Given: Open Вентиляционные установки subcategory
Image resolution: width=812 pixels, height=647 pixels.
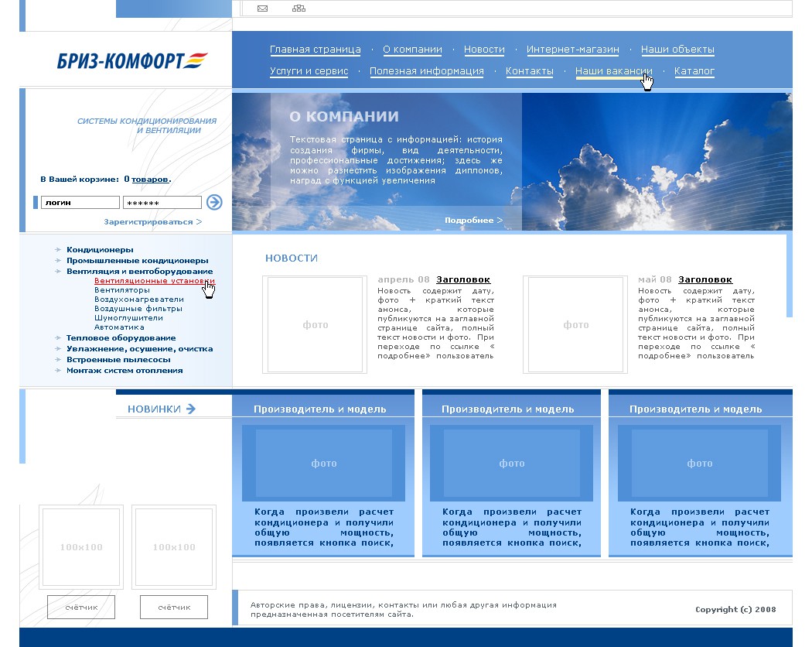Looking at the screenshot, I should (155, 281).
